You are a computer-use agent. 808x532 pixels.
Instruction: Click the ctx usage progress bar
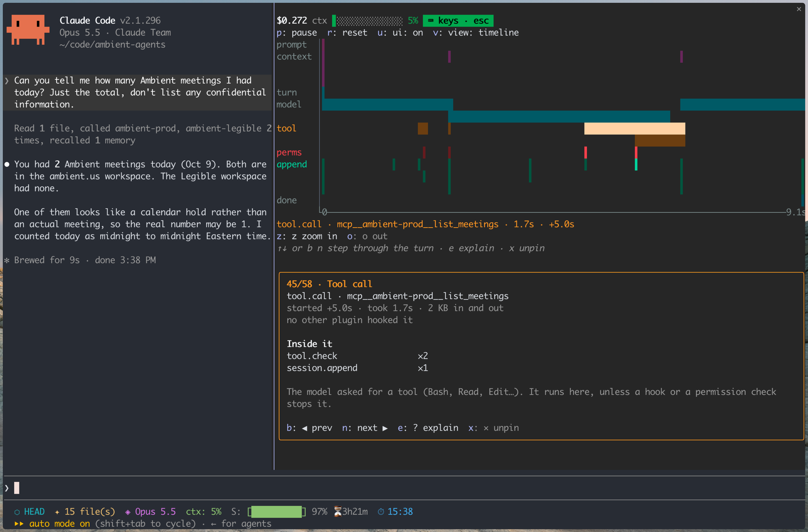point(368,21)
